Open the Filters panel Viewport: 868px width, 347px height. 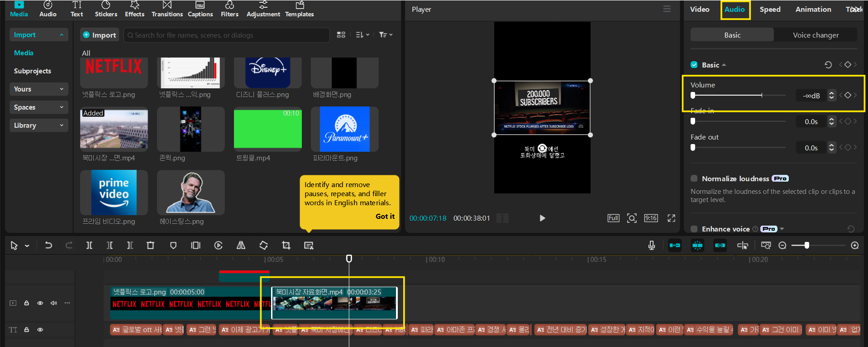pos(229,9)
